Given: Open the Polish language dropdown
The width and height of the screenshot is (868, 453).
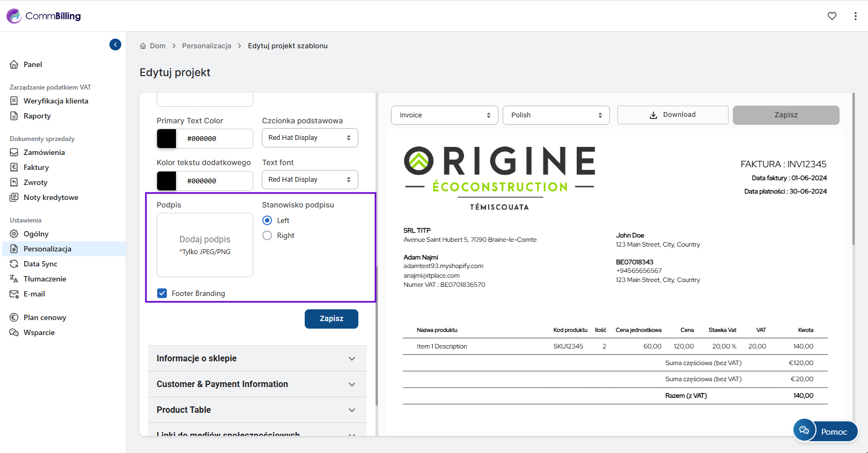Looking at the screenshot, I should point(556,115).
